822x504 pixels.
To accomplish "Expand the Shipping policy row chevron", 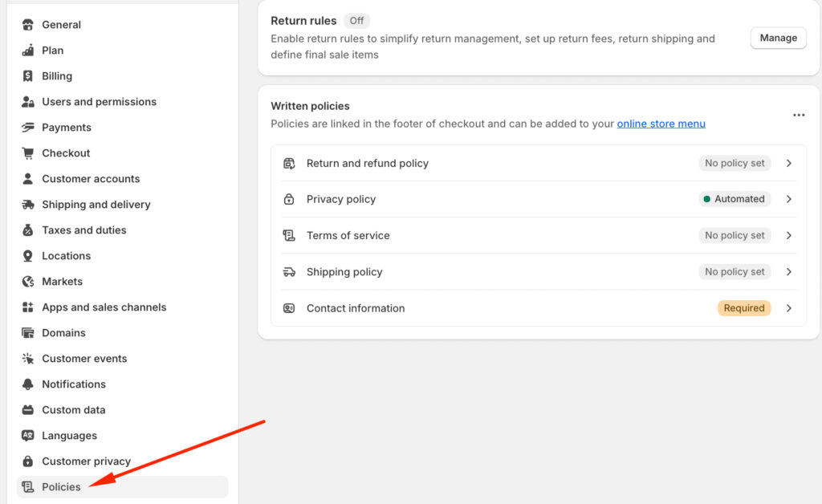I will [788, 272].
